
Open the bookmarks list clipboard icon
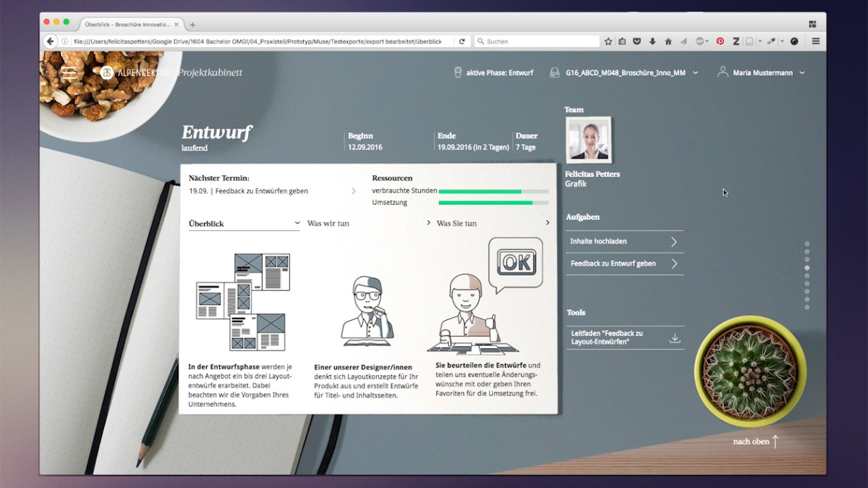(623, 41)
